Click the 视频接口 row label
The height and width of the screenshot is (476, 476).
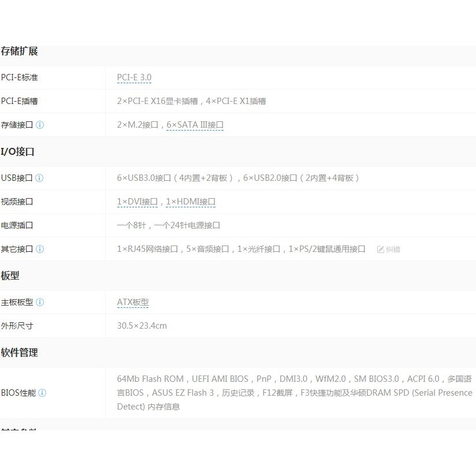[x=17, y=202]
